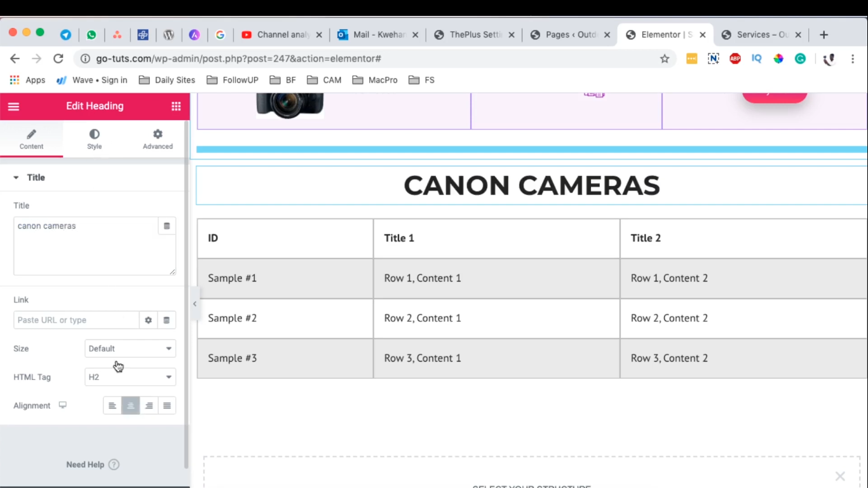Click the camera product image
Screen dimensions: 868x488
(290, 105)
